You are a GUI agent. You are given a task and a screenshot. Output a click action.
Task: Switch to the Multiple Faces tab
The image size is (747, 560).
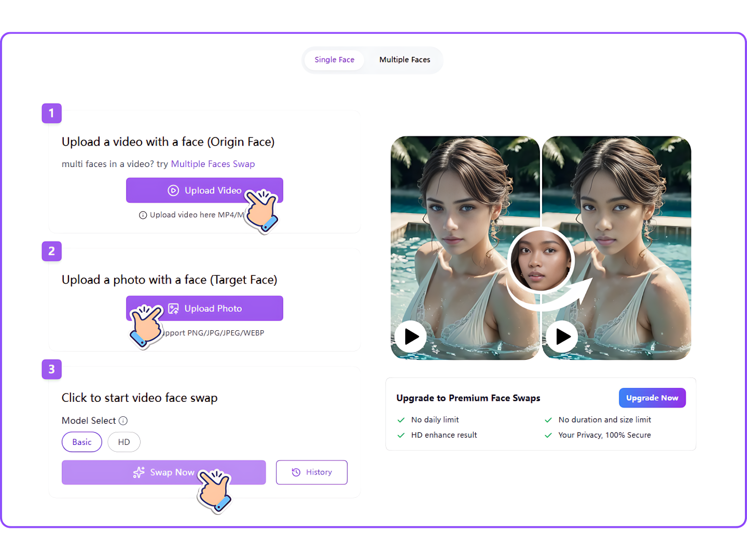coord(405,60)
